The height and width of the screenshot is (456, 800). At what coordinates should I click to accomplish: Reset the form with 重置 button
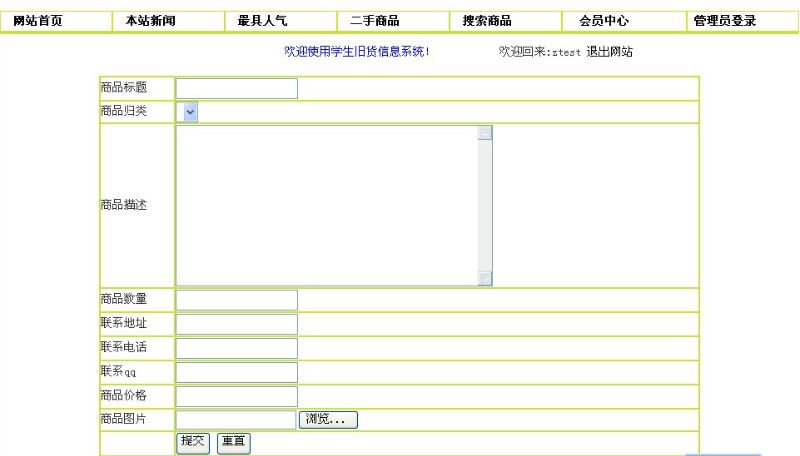pos(234,443)
